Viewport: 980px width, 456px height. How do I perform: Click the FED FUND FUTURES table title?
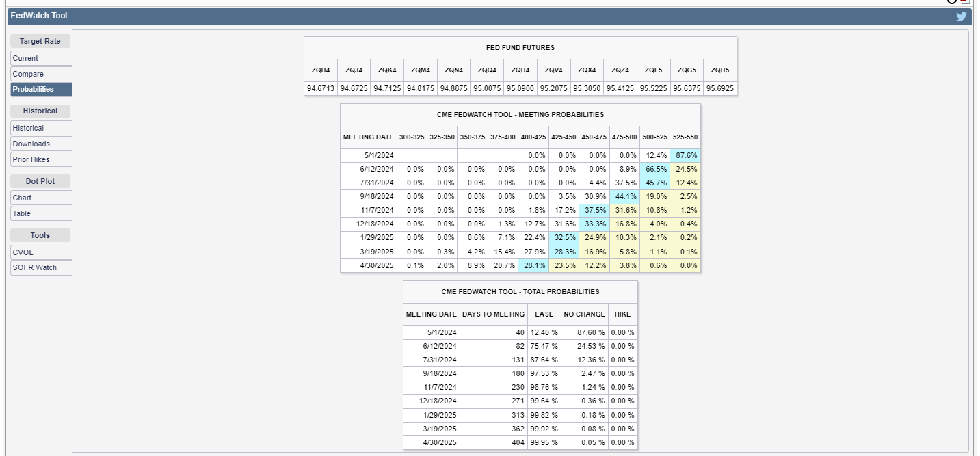pos(520,48)
